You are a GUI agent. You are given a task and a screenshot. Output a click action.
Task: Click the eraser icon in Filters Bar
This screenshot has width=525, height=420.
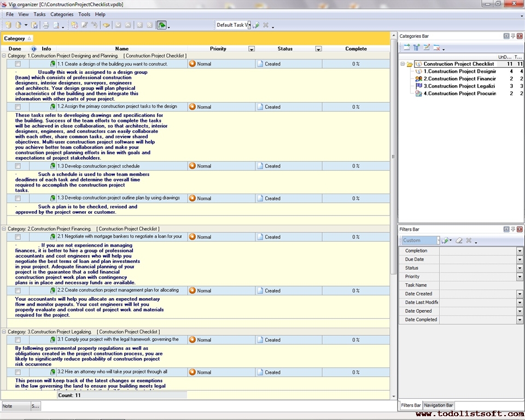pyautogui.click(x=459, y=241)
